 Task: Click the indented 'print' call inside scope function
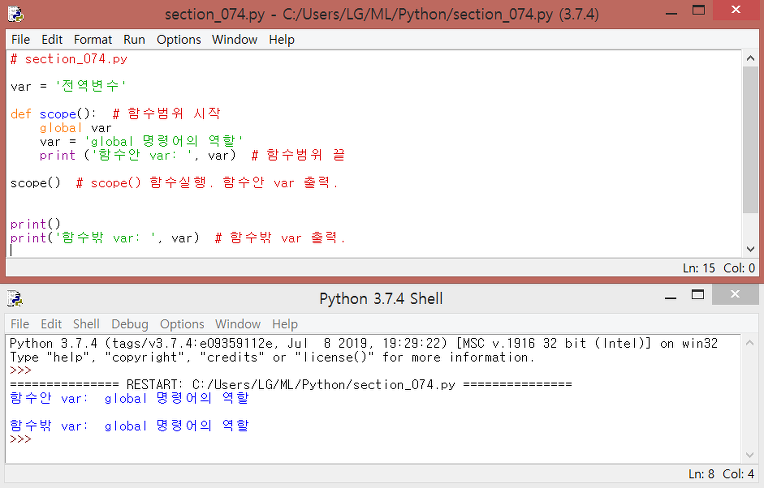57,155
